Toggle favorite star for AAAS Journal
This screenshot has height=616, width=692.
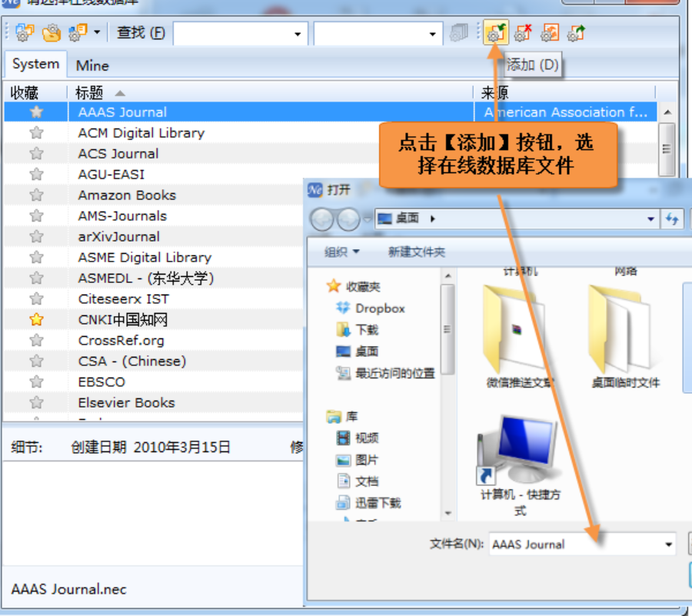[x=36, y=112]
